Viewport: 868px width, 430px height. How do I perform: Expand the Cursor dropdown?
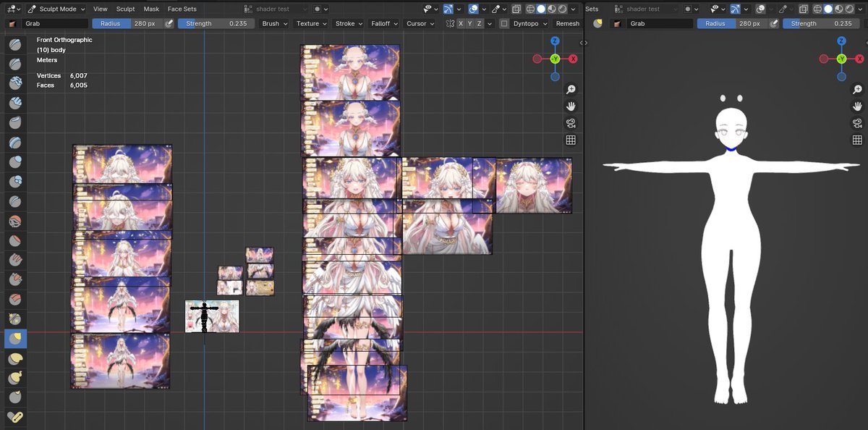coord(420,24)
